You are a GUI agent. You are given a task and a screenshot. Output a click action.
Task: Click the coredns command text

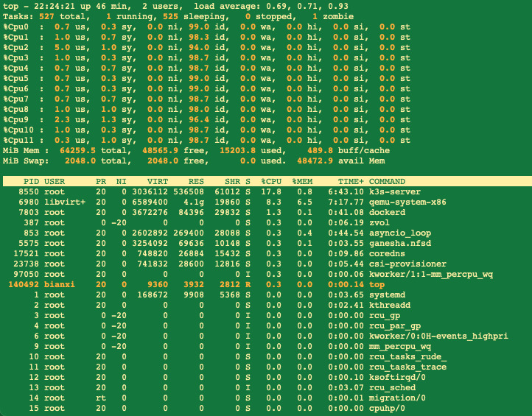click(x=387, y=253)
